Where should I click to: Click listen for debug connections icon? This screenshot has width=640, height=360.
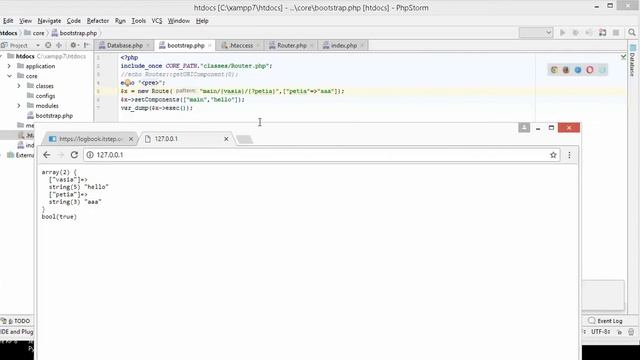[602, 33]
